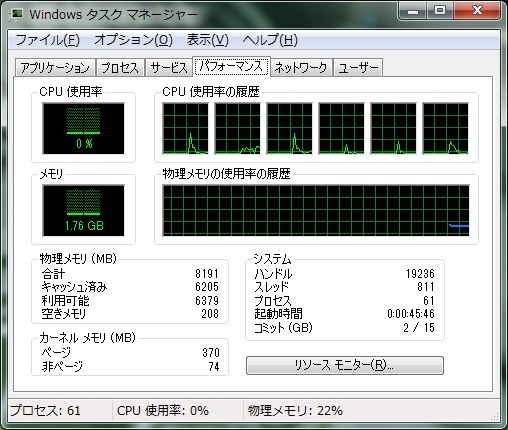This screenshot has height=430, width=508.
Task: Switch to the サービス tab
Action: pos(169,68)
